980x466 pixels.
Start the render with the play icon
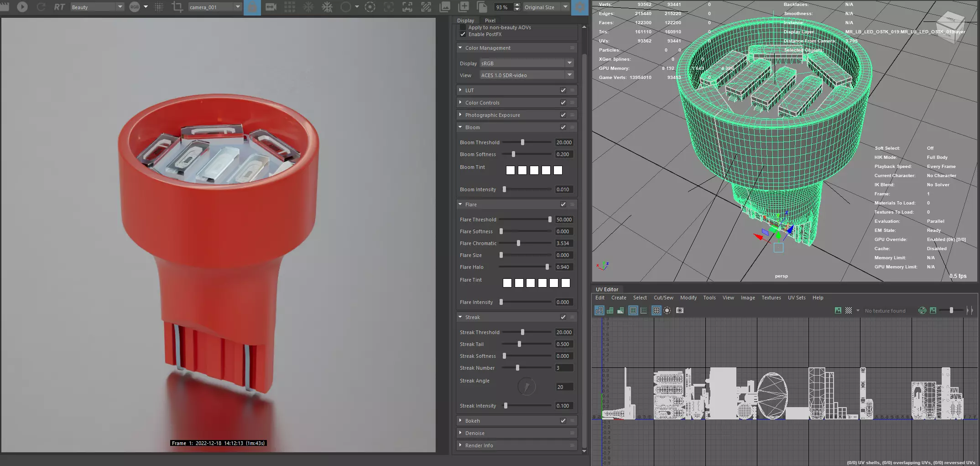(22, 7)
